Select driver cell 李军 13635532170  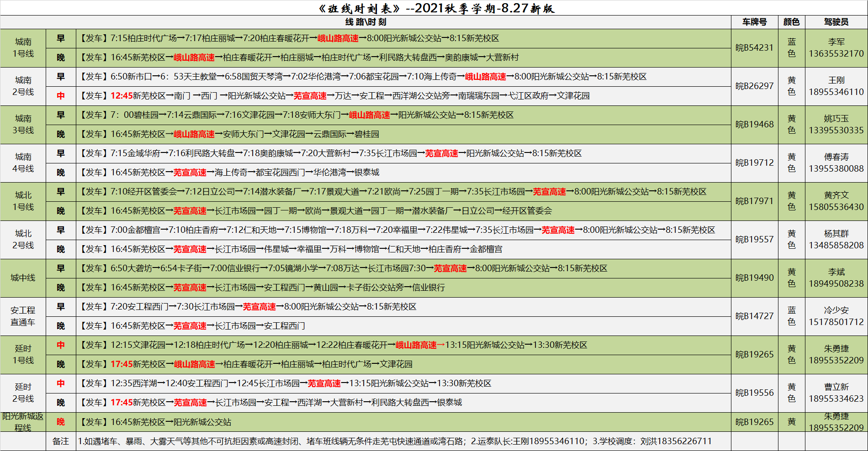pos(836,48)
